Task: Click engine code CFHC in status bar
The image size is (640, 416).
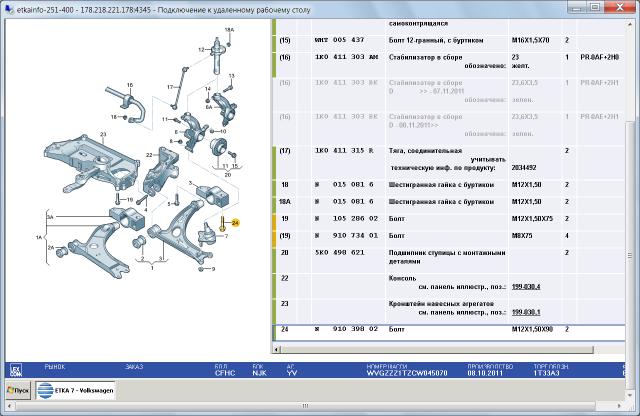Action: tap(225, 373)
